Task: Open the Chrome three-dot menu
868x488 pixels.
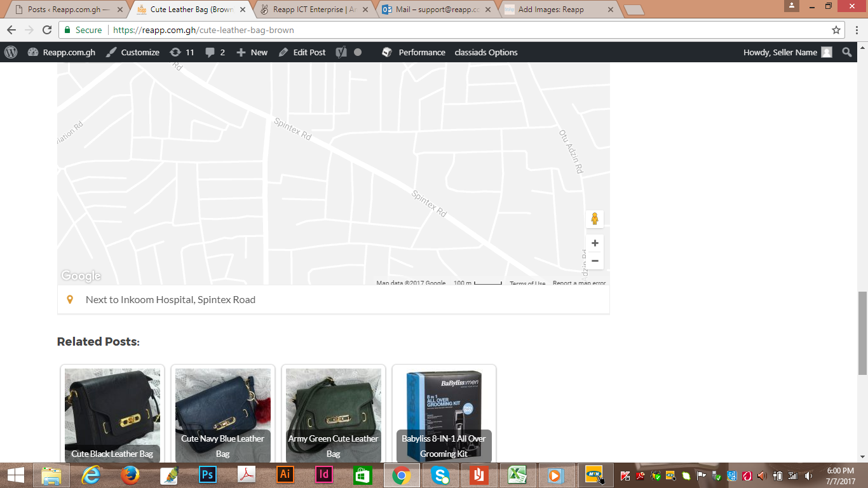Action: (856, 30)
